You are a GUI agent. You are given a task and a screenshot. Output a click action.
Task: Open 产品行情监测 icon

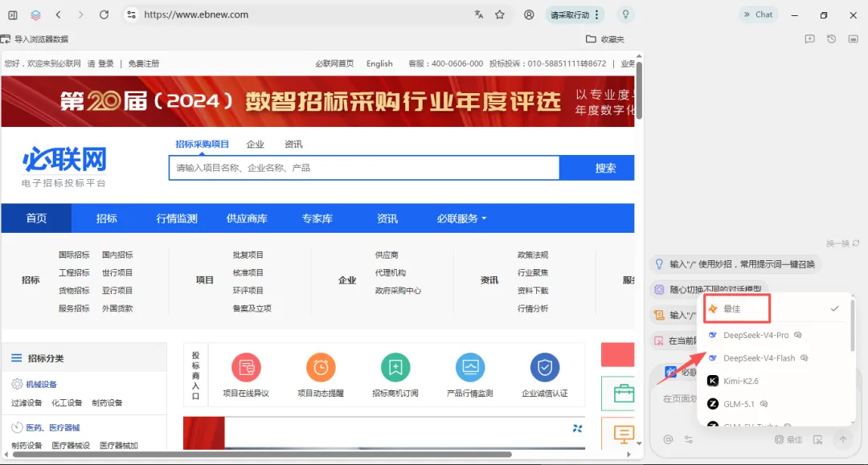pyautogui.click(x=470, y=368)
